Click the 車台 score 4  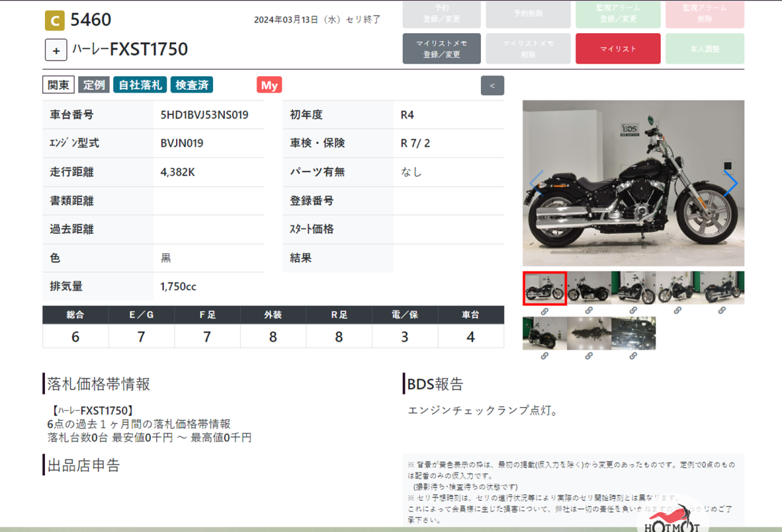point(471,337)
